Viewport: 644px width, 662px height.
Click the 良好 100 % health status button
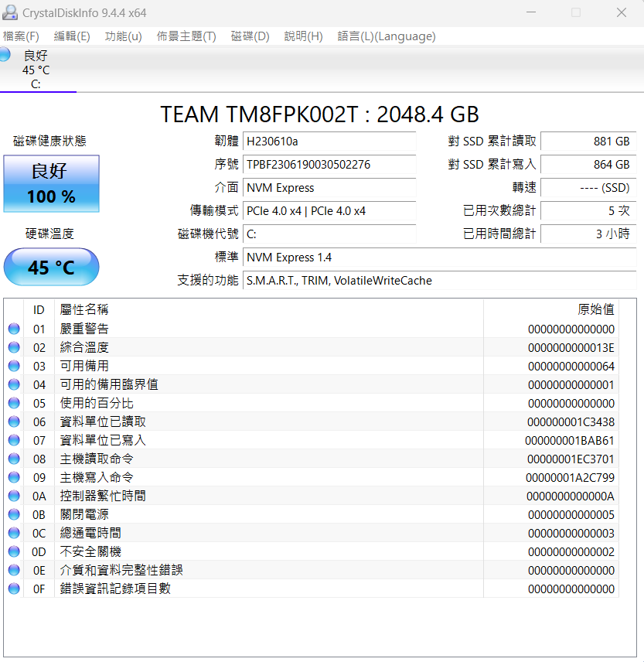coord(52,183)
